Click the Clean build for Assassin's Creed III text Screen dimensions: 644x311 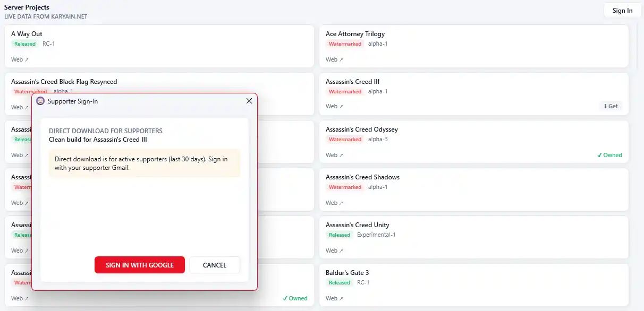[x=98, y=140]
